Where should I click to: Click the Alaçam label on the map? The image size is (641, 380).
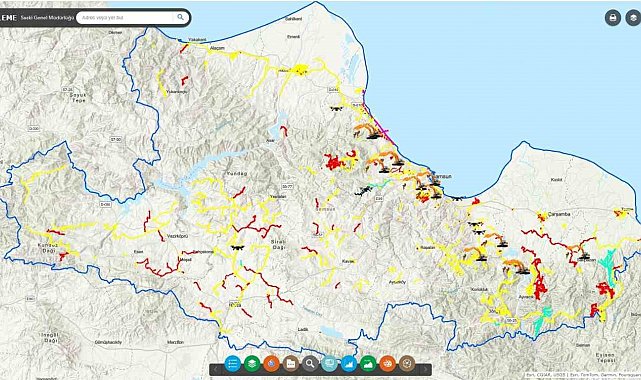217,48
